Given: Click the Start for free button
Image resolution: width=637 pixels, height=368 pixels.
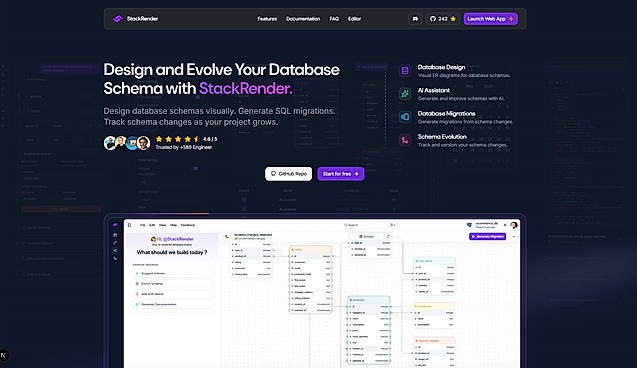Looking at the screenshot, I should point(340,174).
